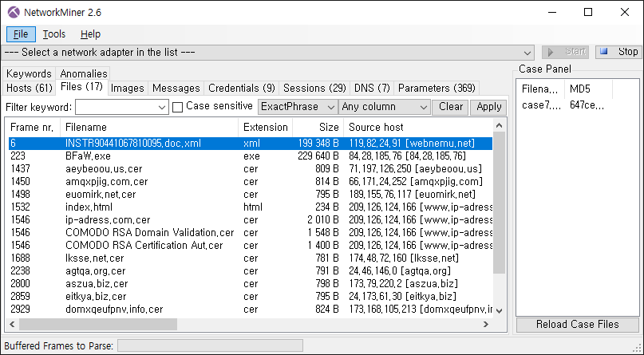This screenshot has width=644, height=355.
Task: Select COMODO RSA Domain Validation.cer row
Action: 250,232
